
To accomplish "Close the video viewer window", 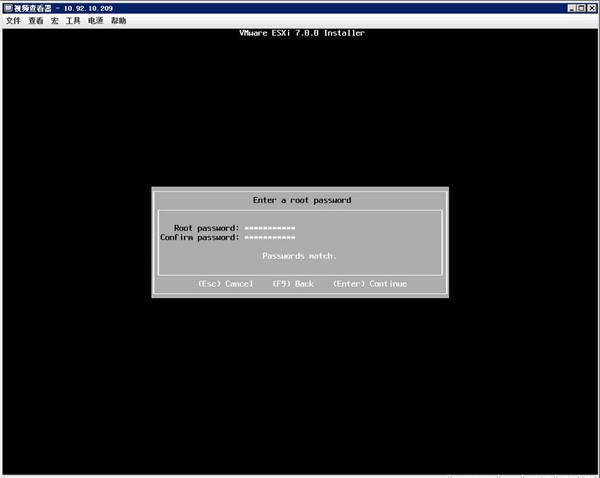I will click(591, 8).
